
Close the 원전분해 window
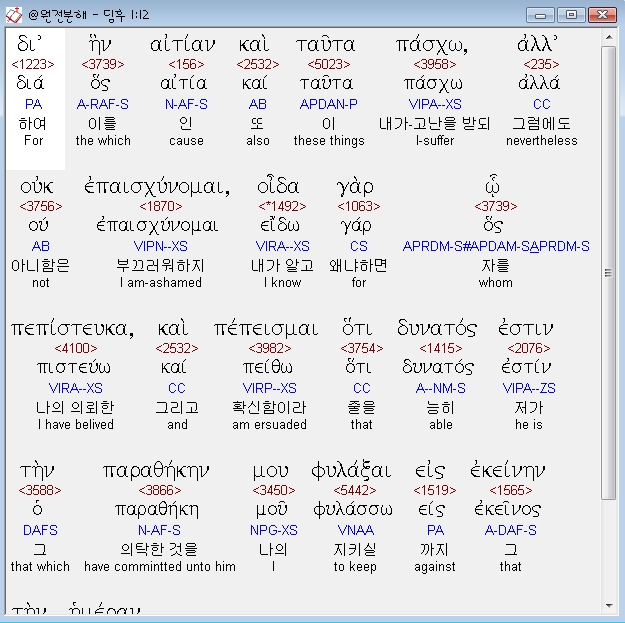[x=602, y=15]
